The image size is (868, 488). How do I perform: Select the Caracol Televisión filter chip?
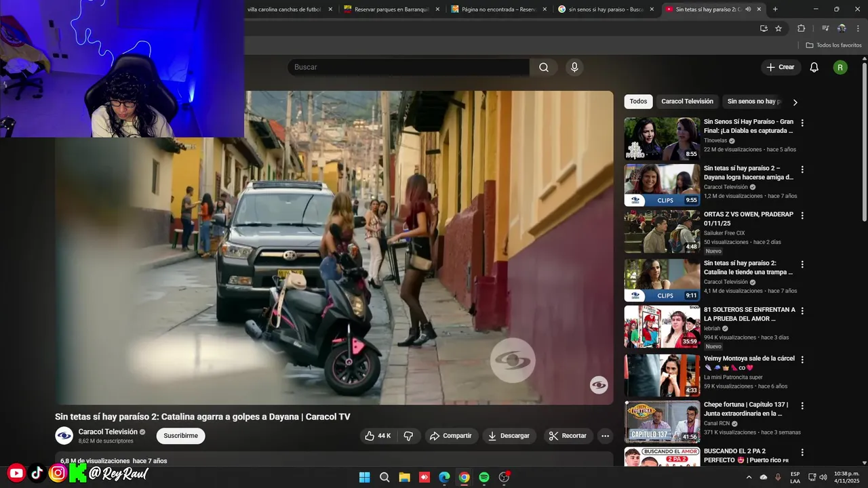pos(687,102)
